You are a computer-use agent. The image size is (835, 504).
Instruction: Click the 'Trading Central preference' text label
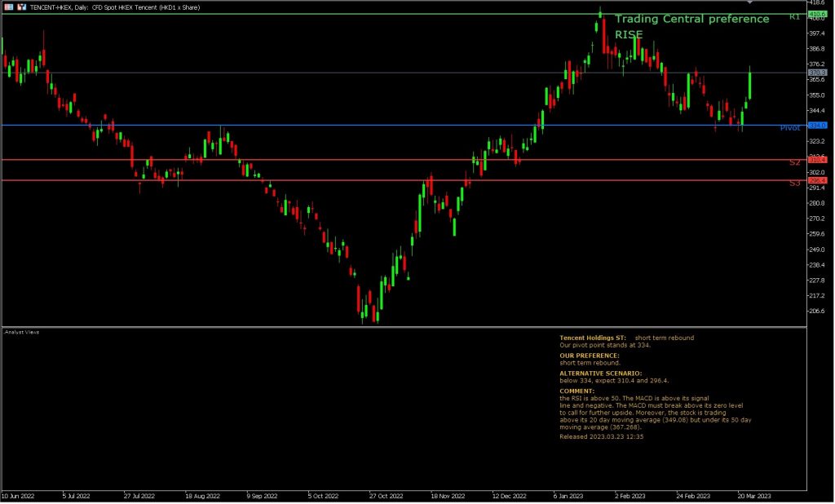tap(691, 20)
